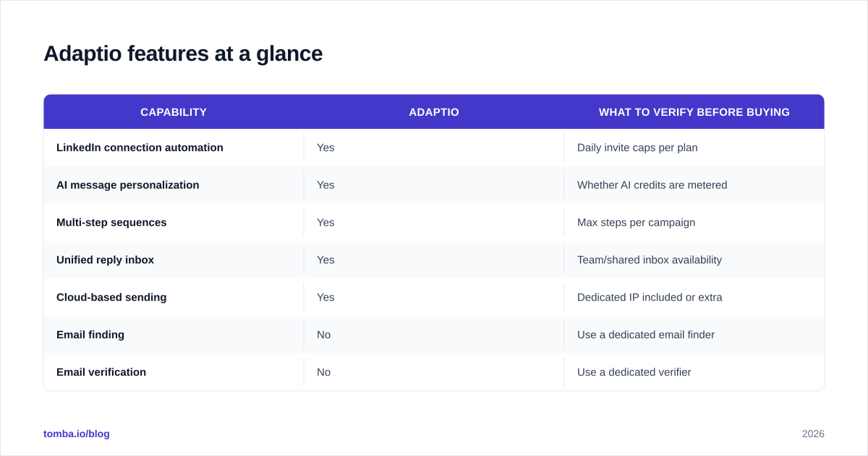Click 'Yes' in Unified reply inbox row

click(325, 260)
